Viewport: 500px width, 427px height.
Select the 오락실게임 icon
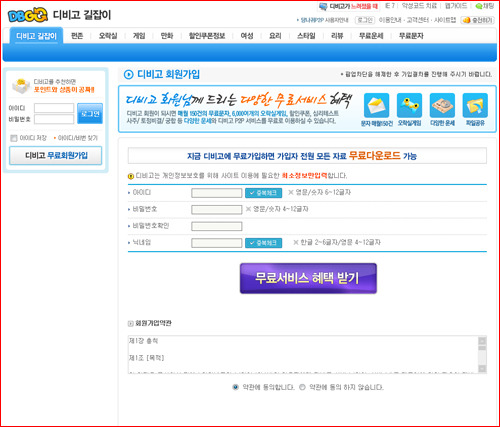410,106
